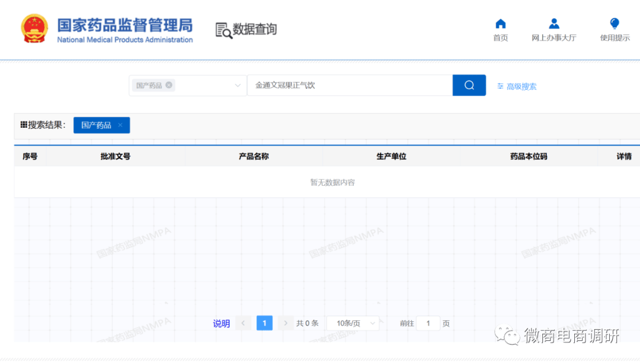Go to the 首页 menu item
The width and height of the screenshot is (640, 364).
tap(500, 36)
